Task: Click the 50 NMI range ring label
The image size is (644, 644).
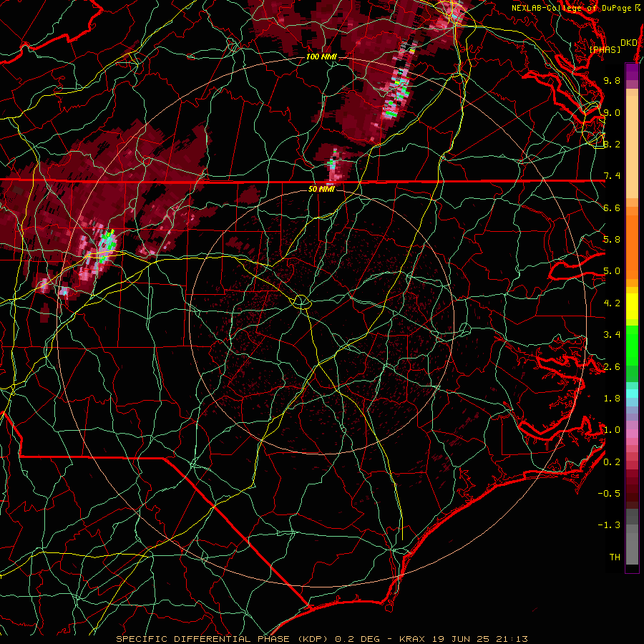Action: (x=321, y=189)
